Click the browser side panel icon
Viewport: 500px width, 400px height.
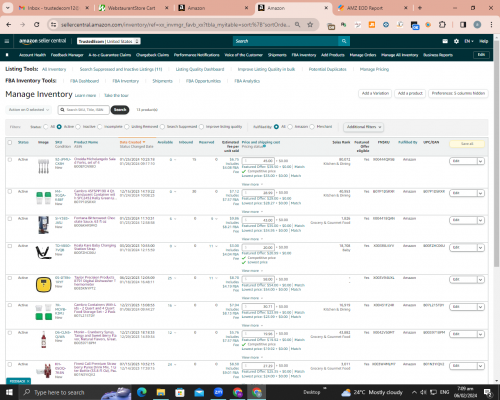pos(463,24)
